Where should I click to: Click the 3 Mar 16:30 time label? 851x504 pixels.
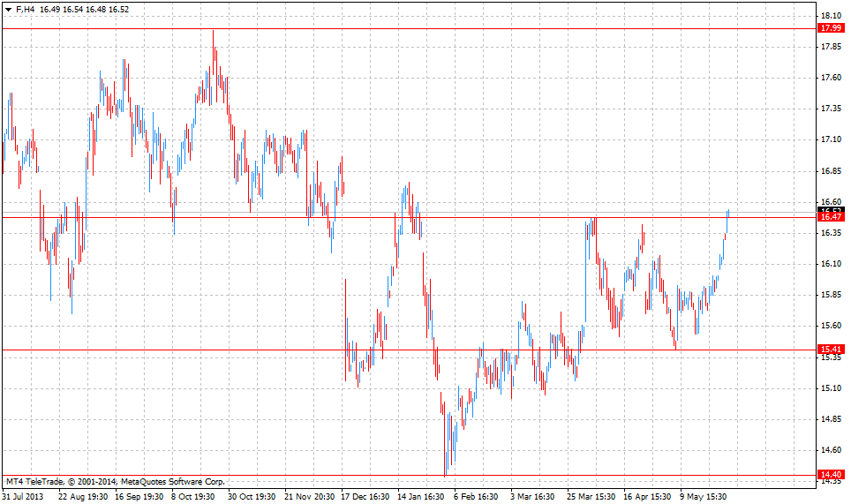[532, 496]
